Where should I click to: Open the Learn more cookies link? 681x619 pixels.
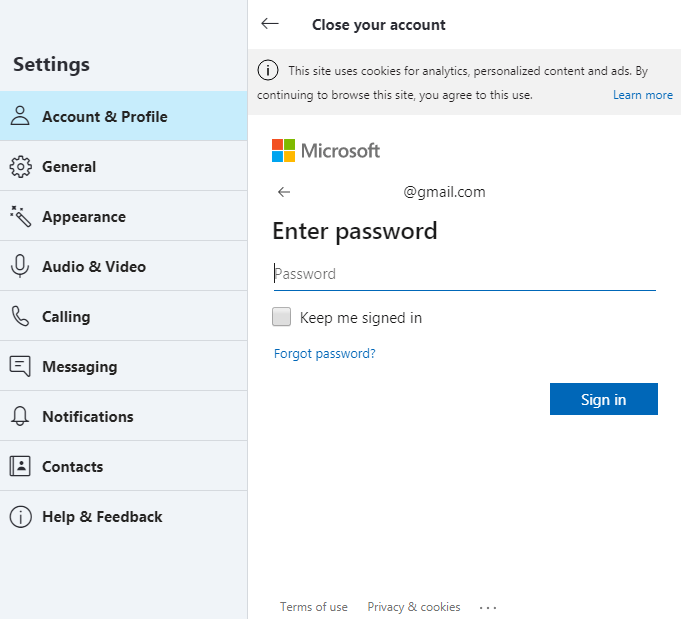pos(643,95)
